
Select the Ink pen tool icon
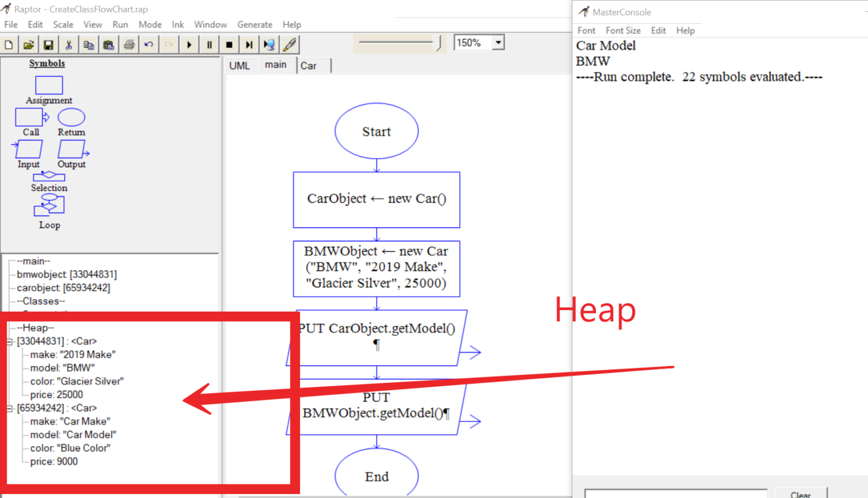(x=290, y=44)
